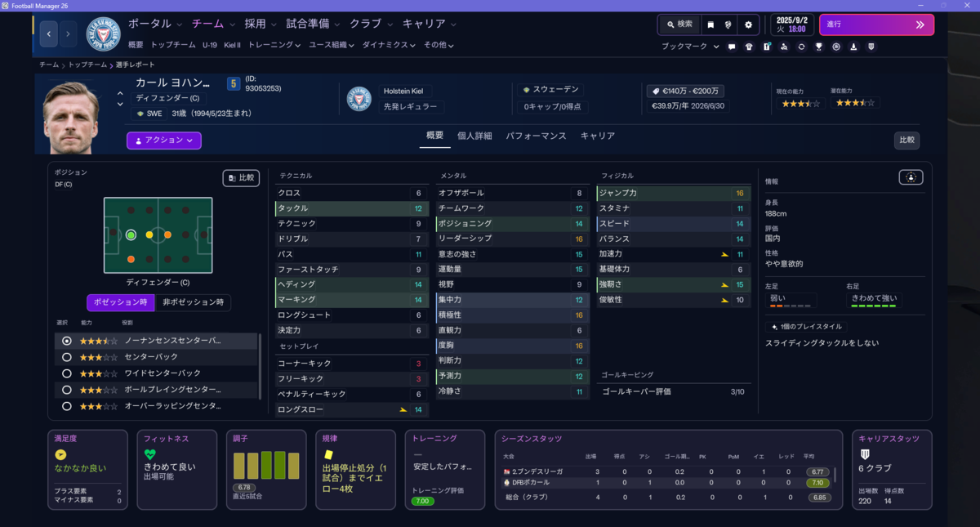Click squad number 5 badge
The width and height of the screenshot is (980, 527).
(234, 83)
